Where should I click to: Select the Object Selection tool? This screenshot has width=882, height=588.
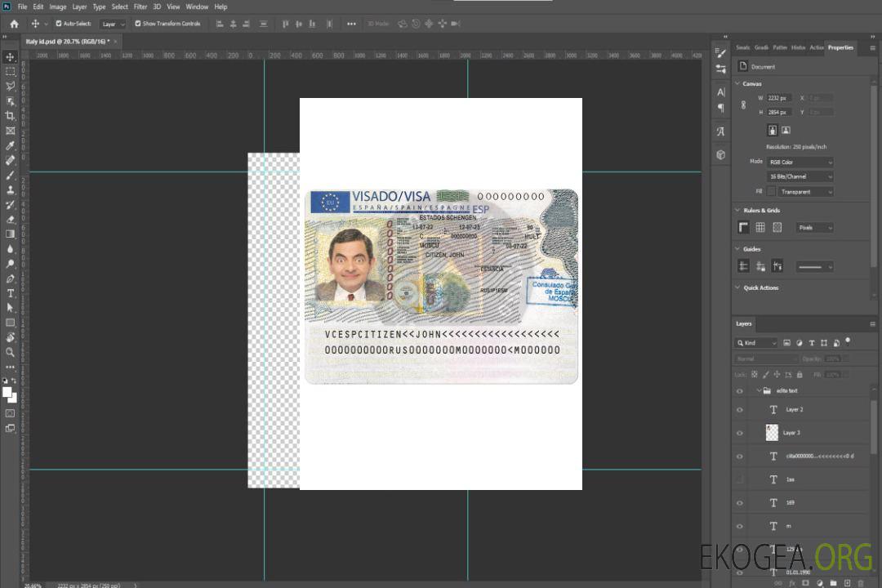coord(10,101)
